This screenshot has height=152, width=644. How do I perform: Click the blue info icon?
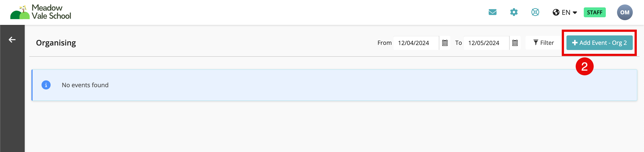point(46,85)
